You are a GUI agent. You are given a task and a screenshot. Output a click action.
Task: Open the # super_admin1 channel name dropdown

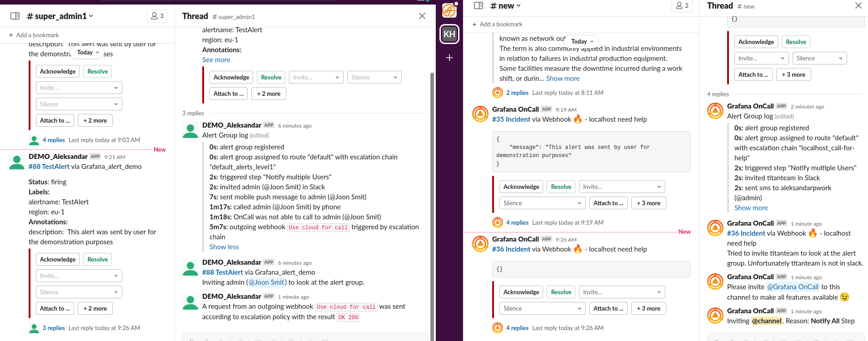[x=60, y=16]
